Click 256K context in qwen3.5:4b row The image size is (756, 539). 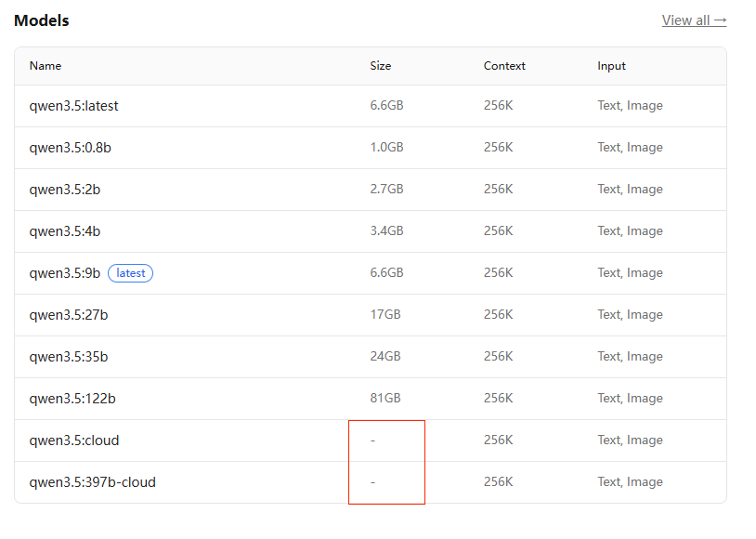click(x=498, y=230)
